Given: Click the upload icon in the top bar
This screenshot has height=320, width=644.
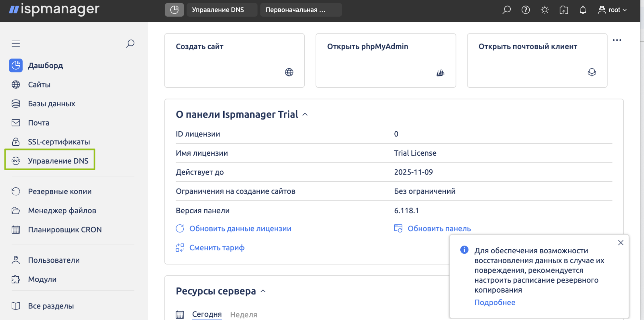Looking at the screenshot, I should (x=563, y=10).
